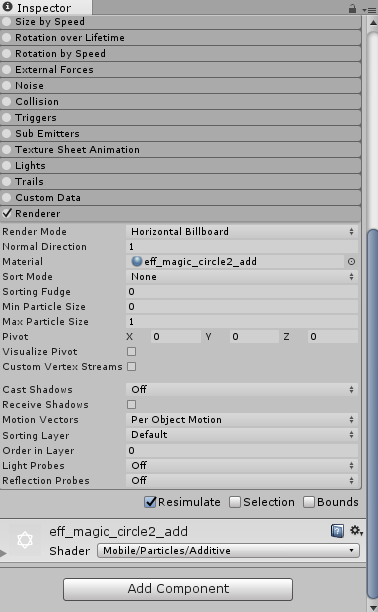The image size is (378, 612).
Task: Enable the Trails module
Action: tap(7, 182)
